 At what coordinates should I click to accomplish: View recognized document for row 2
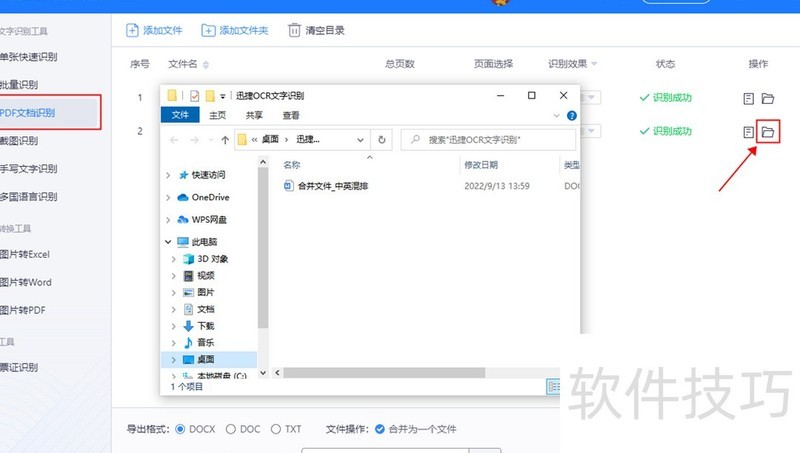click(747, 132)
